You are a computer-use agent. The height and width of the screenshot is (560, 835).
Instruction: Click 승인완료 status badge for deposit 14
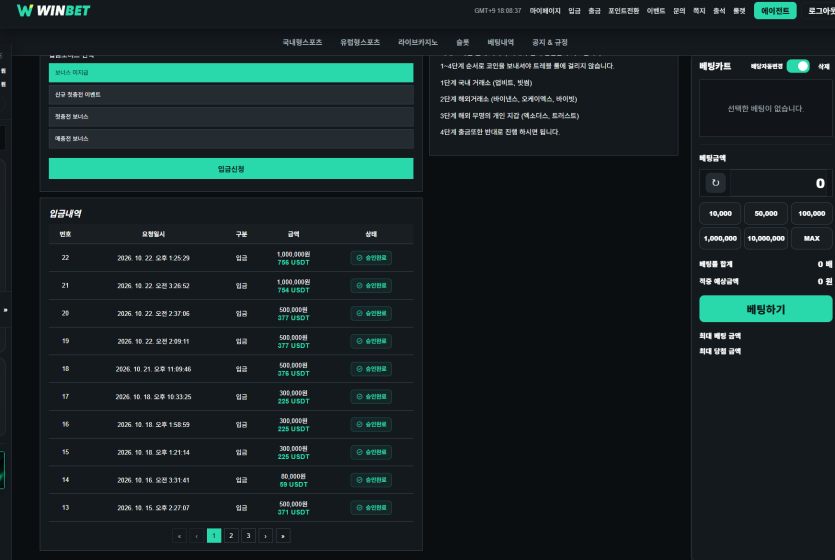pyautogui.click(x=371, y=480)
